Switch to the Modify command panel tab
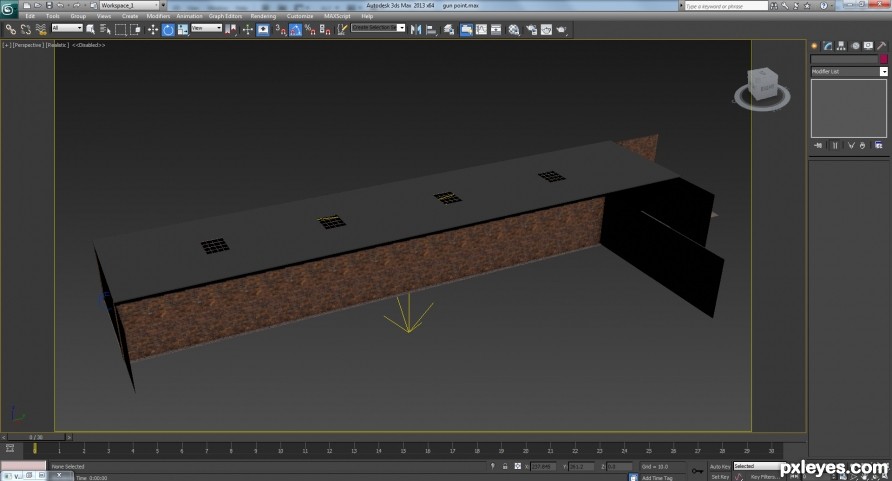Image resolution: width=892 pixels, height=481 pixels. click(x=828, y=46)
